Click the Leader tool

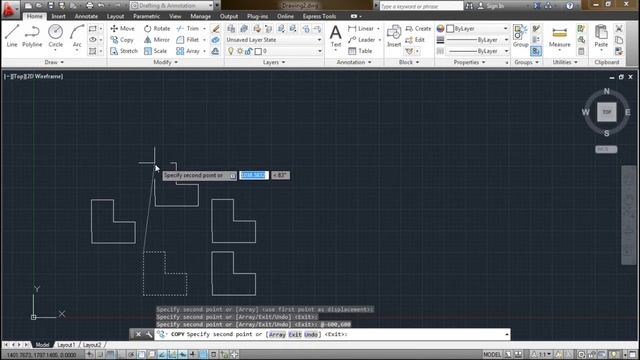[362, 40]
